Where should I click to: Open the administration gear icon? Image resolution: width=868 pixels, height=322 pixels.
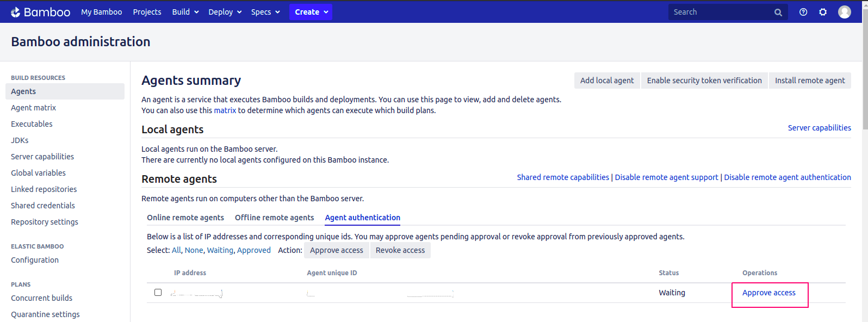tap(823, 12)
